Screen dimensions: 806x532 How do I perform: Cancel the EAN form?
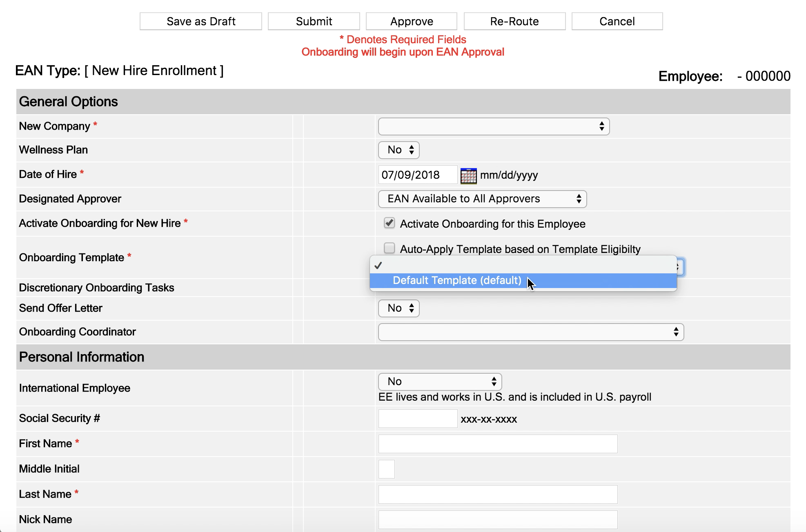[617, 21]
